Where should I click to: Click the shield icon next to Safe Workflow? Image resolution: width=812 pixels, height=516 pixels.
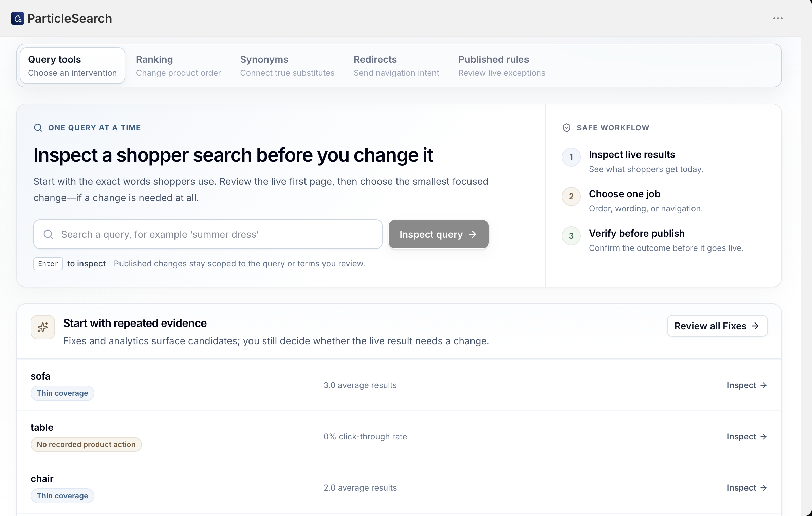(x=566, y=128)
